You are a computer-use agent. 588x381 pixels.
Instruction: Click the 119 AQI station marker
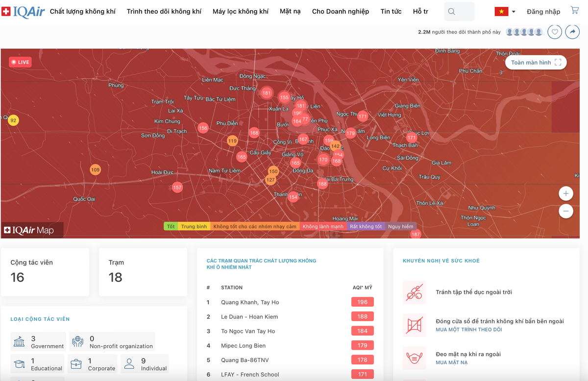coord(232,141)
